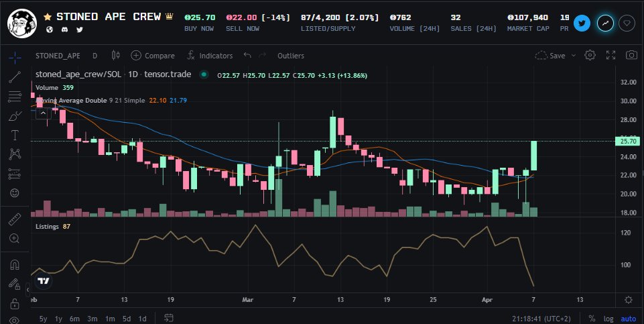Open the Stoned Ape Crew avatar image
This screenshot has height=324, width=644.
[x=22, y=23]
